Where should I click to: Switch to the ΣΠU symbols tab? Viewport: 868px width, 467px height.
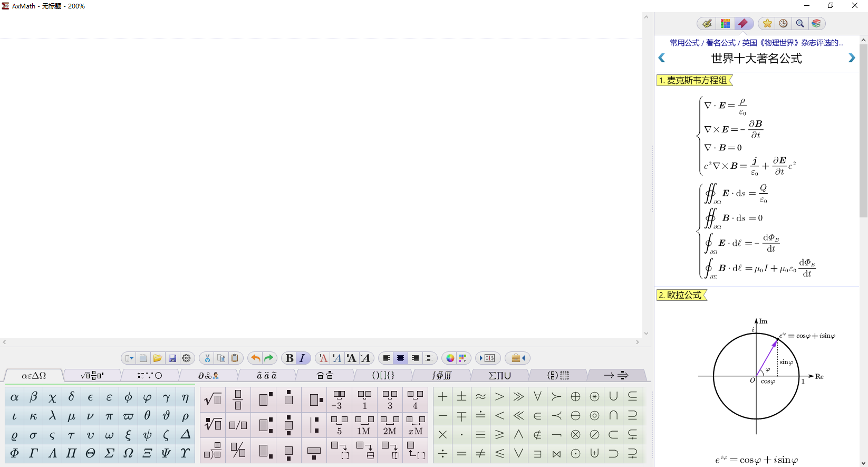pos(499,376)
